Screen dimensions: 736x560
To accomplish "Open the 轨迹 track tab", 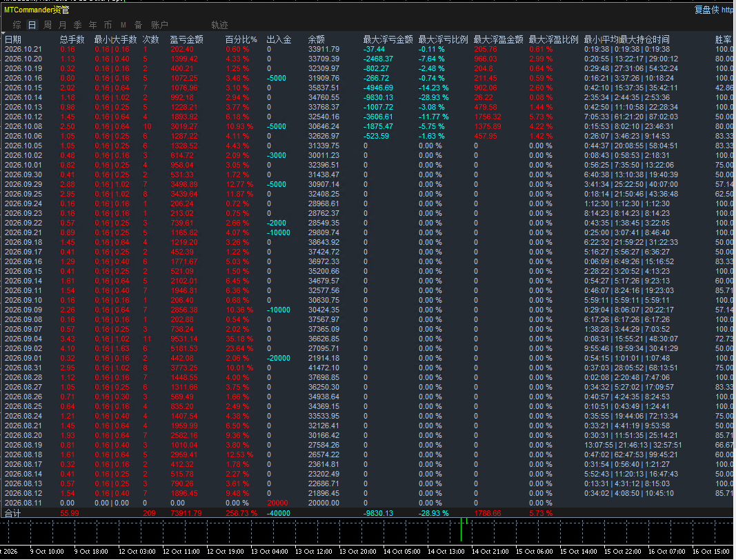I will pos(219,25).
